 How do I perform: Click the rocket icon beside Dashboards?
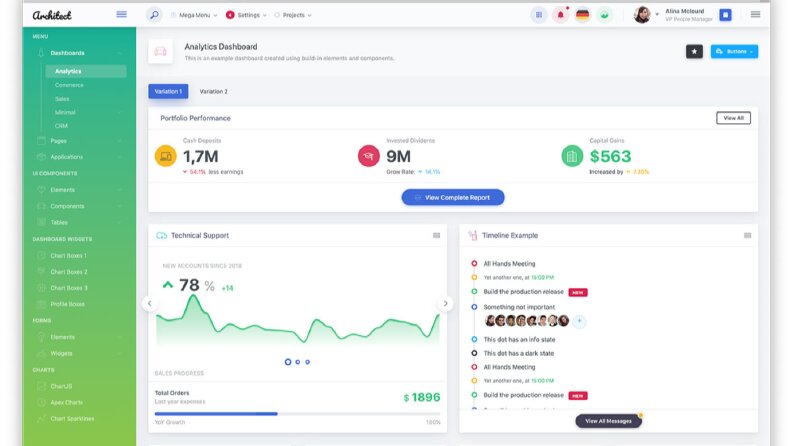point(41,53)
